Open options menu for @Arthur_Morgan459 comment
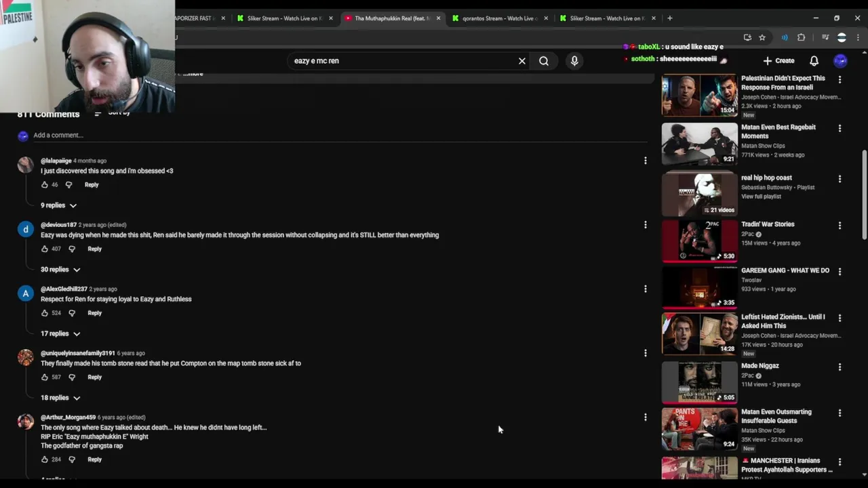Viewport: 868px width, 488px height. 645,417
